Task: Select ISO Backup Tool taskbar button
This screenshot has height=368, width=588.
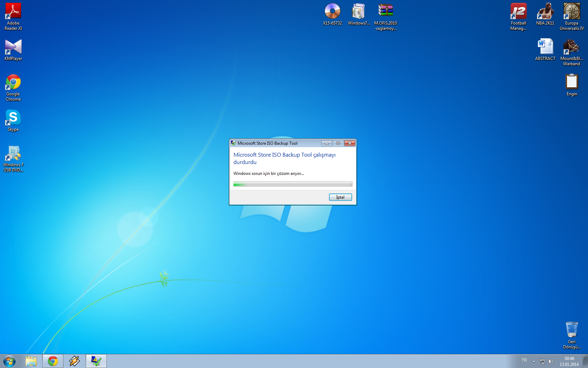Action: [96, 361]
